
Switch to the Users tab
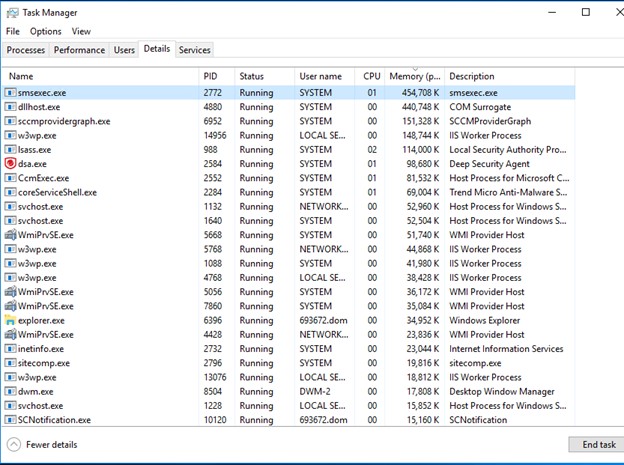click(x=124, y=50)
